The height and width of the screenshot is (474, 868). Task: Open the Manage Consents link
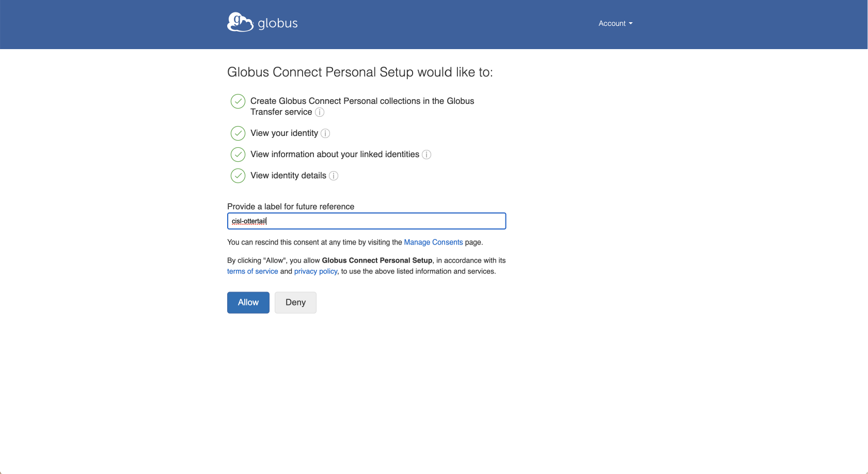(433, 242)
